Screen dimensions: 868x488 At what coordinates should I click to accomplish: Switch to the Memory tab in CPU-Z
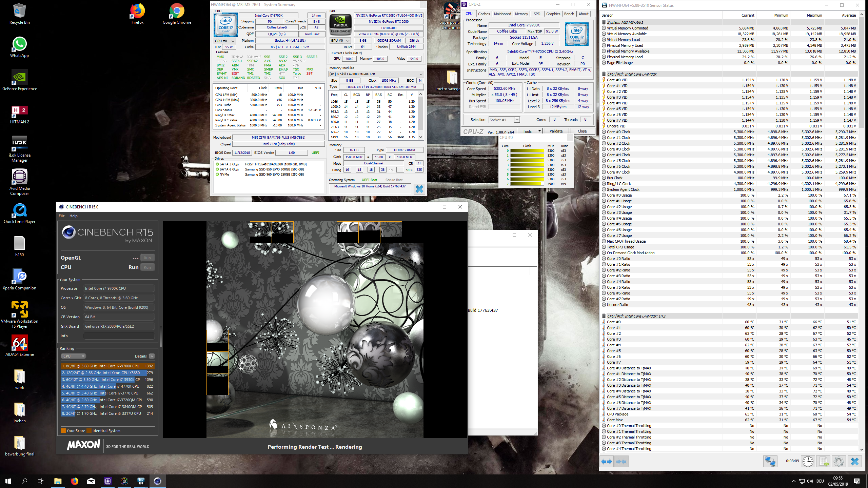pyautogui.click(x=521, y=14)
